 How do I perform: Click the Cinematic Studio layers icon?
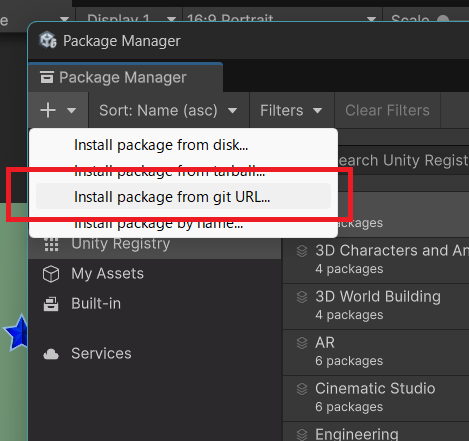(x=302, y=389)
